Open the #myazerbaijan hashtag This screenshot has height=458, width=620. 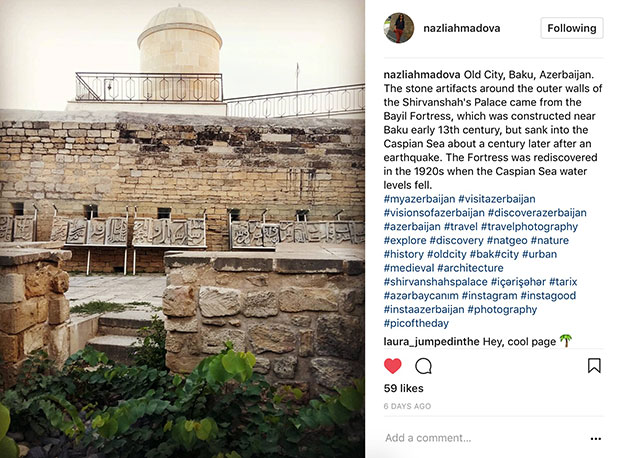pyautogui.click(x=419, y=199)
